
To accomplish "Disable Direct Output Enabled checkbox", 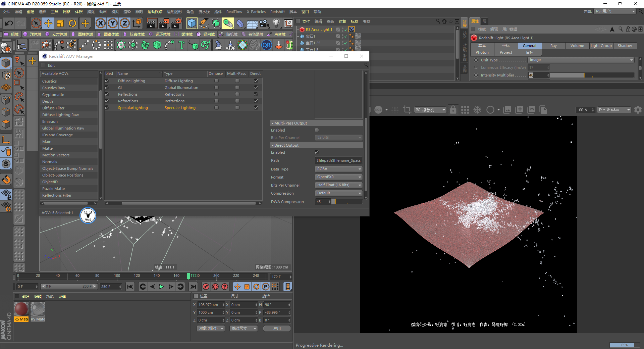I will [317, 152].
